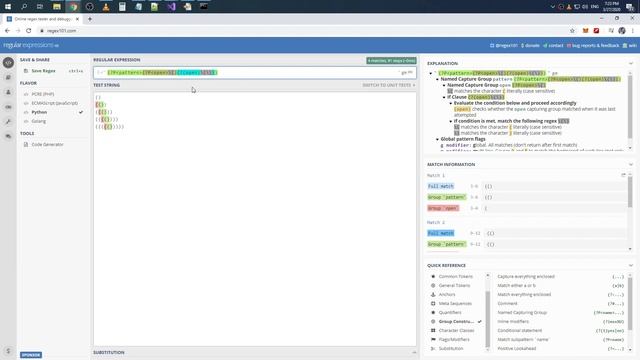
Task: Click the Quick Reference tokens list scrollbar
Action: [488, 318]
